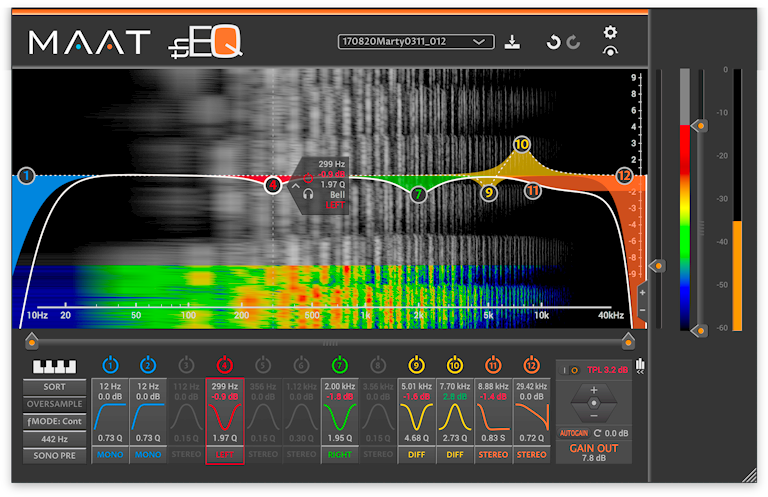Click the undo arrow icon
Screen dimensions: 768x497
(x=553, y=42)
